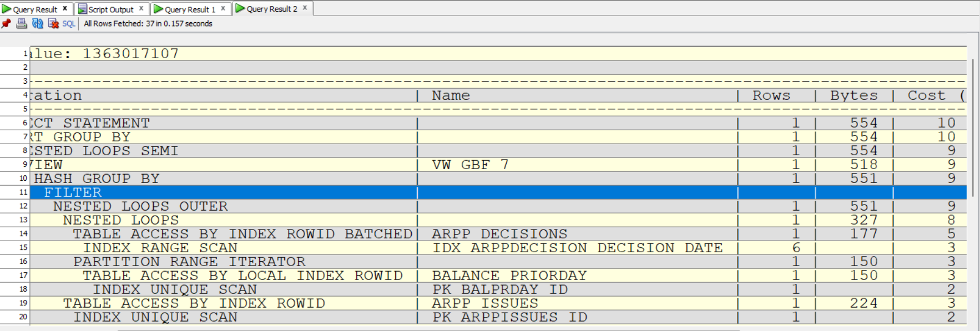980x331 pixels.
Task: Select the VW GBF 7 view row
Action: [x=470, y=165]
